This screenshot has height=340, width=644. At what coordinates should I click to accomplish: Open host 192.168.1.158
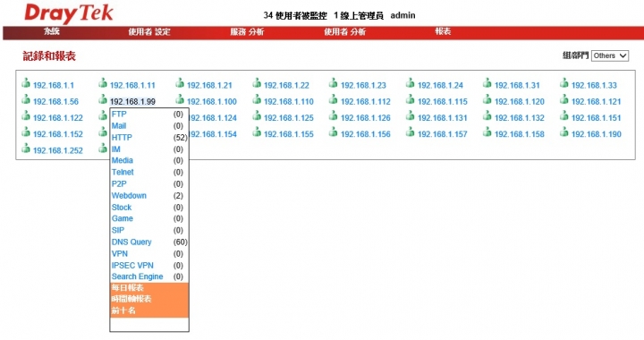point(519,134)
